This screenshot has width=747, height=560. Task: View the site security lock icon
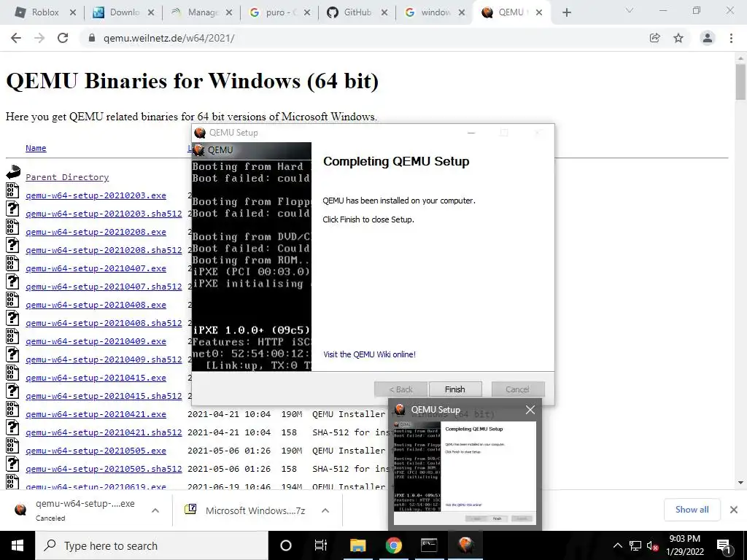92,38
